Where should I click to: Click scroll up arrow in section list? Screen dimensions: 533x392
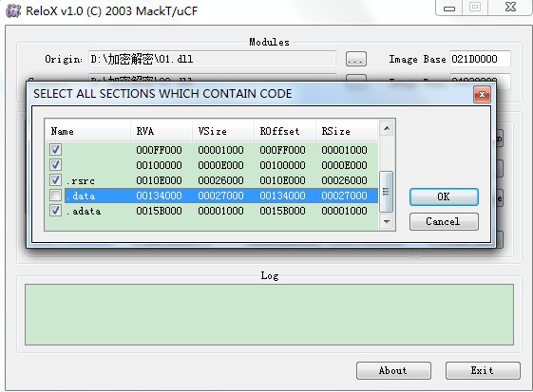pos(387,128)
